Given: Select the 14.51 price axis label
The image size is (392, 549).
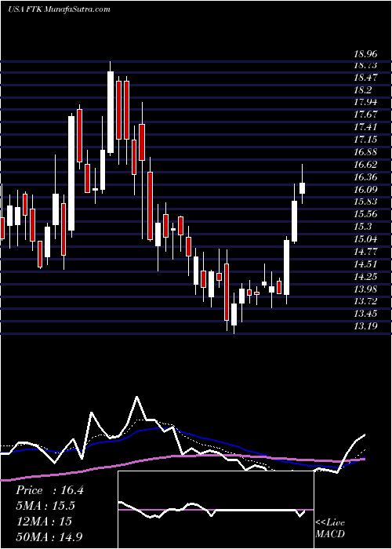Looking at the screenshot, I should tap(365, 264).
